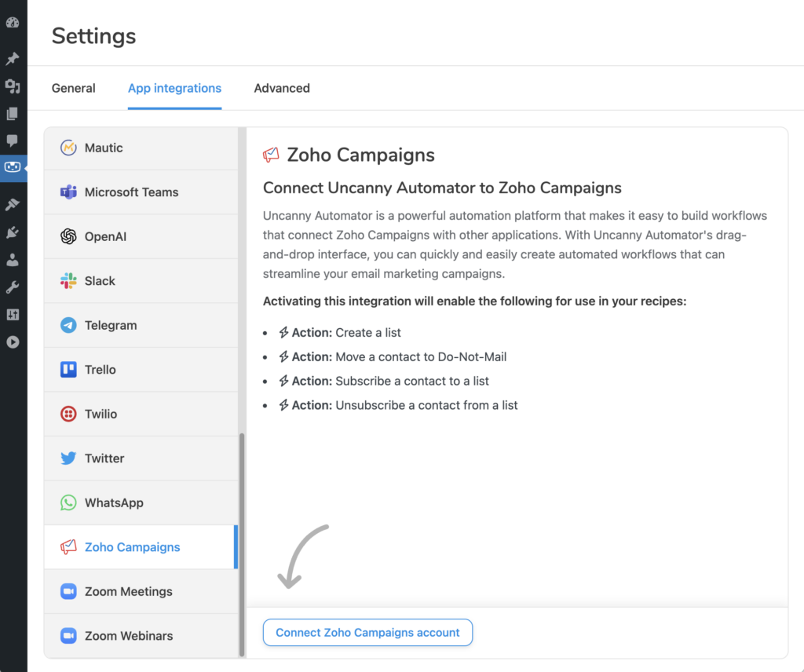Switch to the Advanced tab
The width and height of the screenshot is (804, 672).
point(282,89)
